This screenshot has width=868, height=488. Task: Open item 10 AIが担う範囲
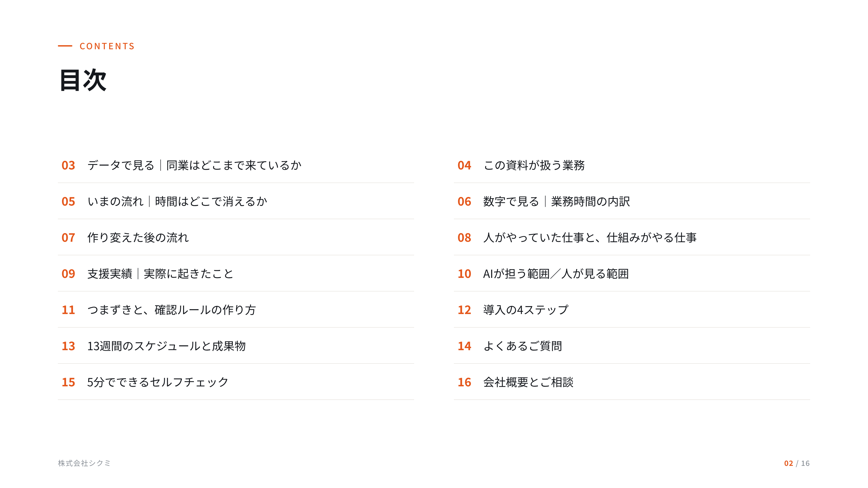tap(632, 273)
